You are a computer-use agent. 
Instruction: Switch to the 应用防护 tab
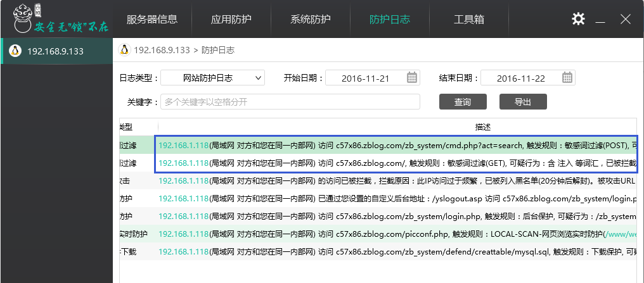point(231,19)
